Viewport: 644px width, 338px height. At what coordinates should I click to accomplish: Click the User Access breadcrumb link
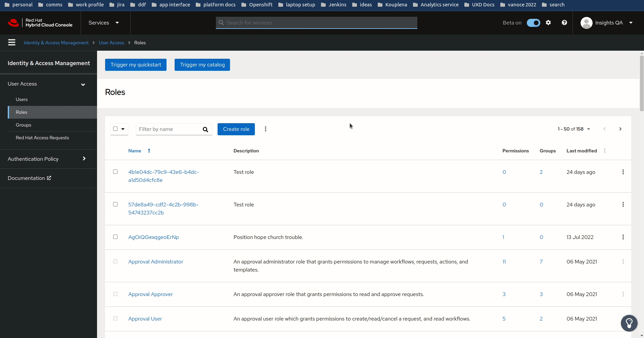111,43
